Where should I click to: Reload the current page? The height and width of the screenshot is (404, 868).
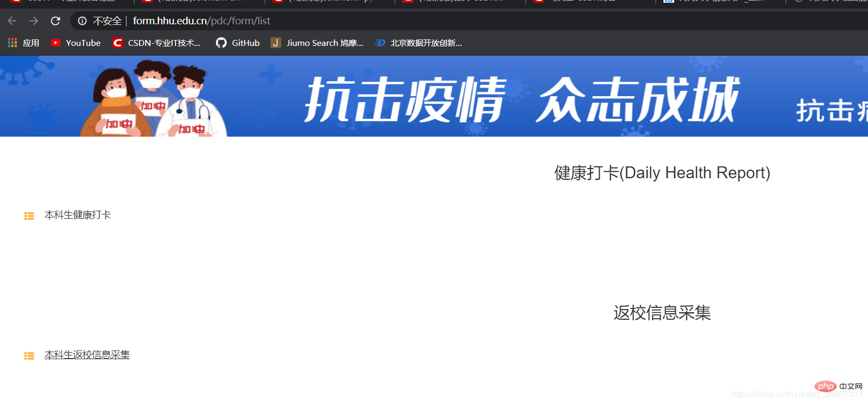[55, 21]
